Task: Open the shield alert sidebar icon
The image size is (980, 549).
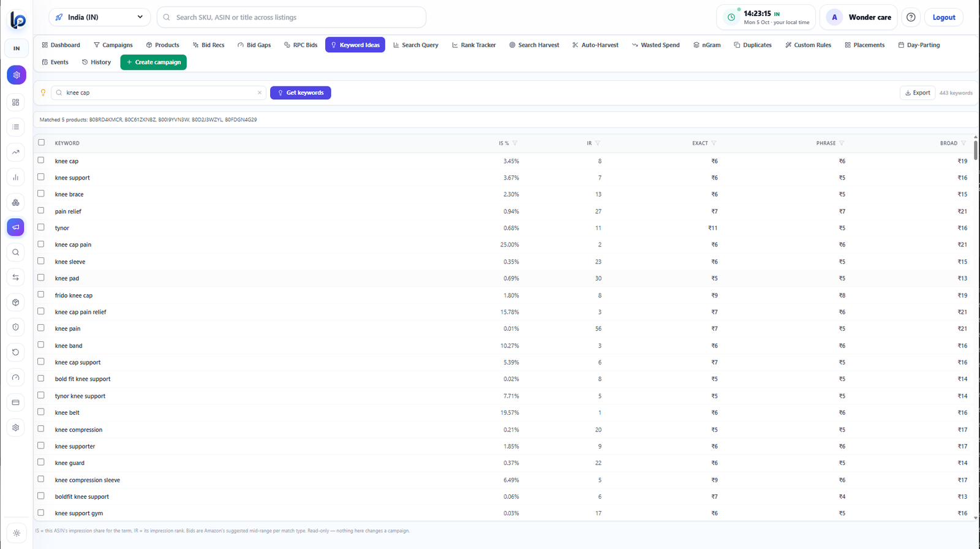Action: pyautogui.click(x=16, y=327)
